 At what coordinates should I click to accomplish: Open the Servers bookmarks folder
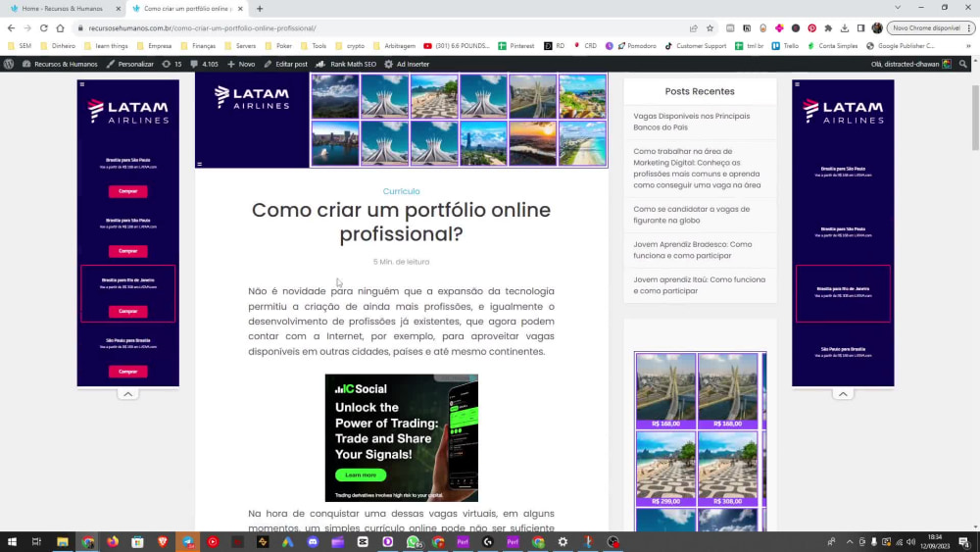point(240,46)
